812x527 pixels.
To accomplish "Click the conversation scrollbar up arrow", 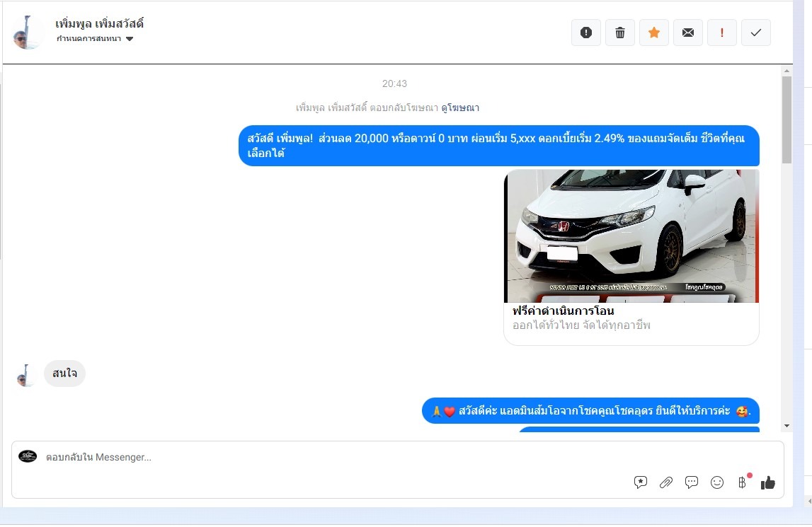I will click(x=787, y=71).
